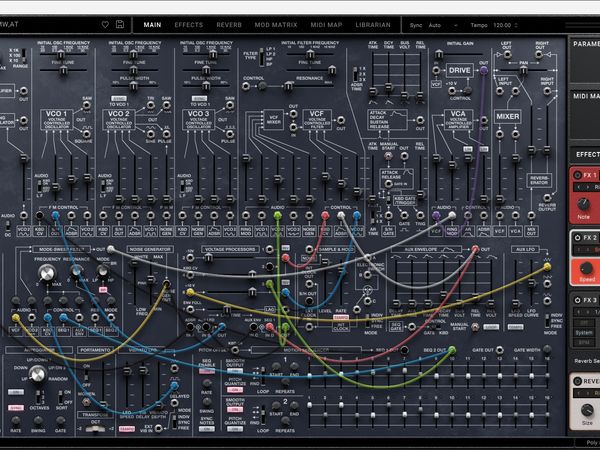Click the DRIVE purple OUT jack
The width and height of the screenshot is (600, 450).
484,70
